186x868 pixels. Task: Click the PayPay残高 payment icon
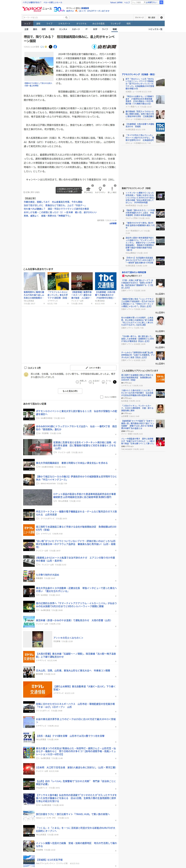(x=123, y=276)
